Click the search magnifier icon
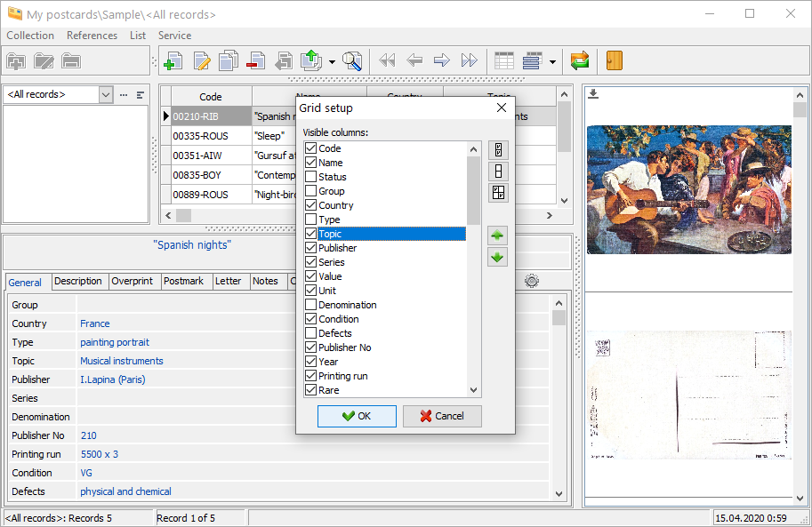This screenshot has width=812, height=527. 352,61
